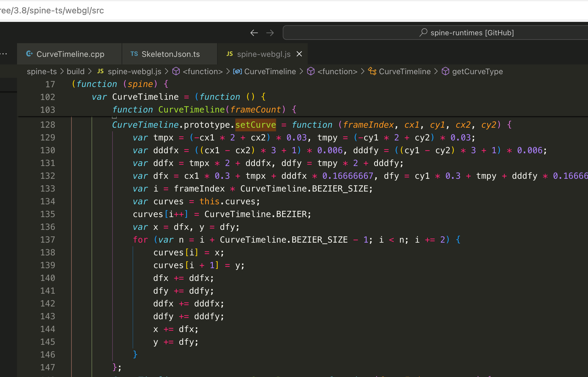Click the JS icon on spine-webgl.js tab
Viewport: 588px width, 377px height.
[x=230, y=54]
